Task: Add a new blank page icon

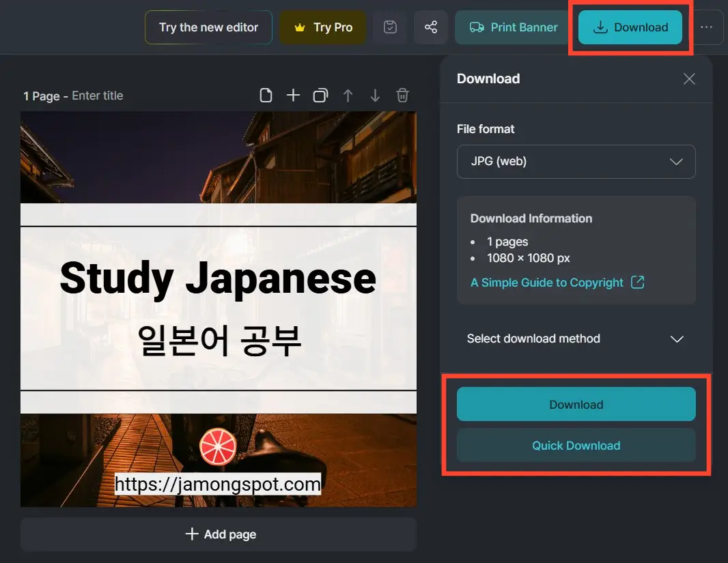Action: pyautogui.click(x=266, y=96)
